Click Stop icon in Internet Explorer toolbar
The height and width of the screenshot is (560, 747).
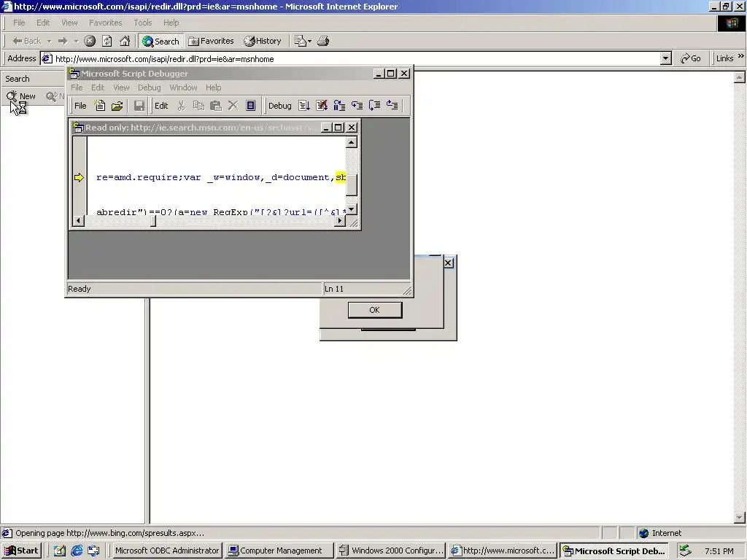coord(90,41)
